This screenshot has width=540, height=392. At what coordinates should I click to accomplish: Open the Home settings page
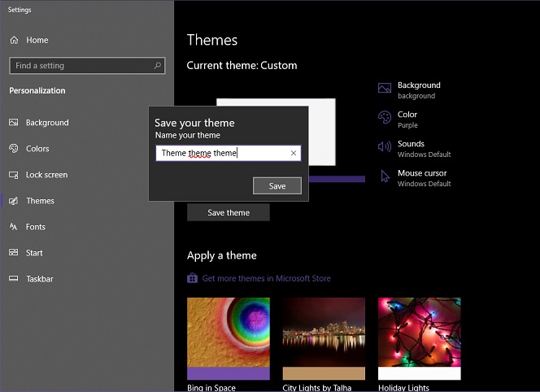37,40
